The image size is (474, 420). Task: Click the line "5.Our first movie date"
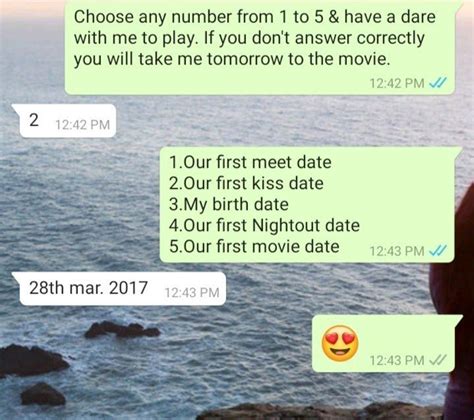(x=254, y=247)
